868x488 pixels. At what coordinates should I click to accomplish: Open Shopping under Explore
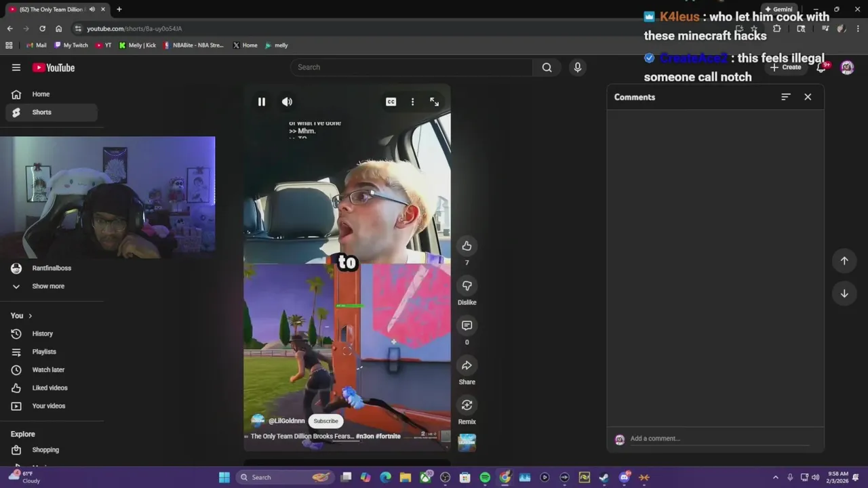pyautogui.click(x=51, y=450)
